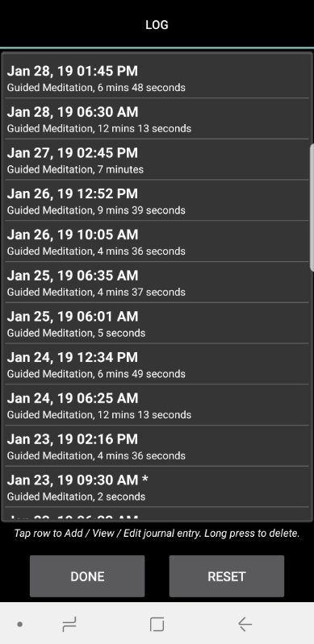This screenshot has height=644, width=314.
Task: Tap the LOG title header
Action: (157, 25)
